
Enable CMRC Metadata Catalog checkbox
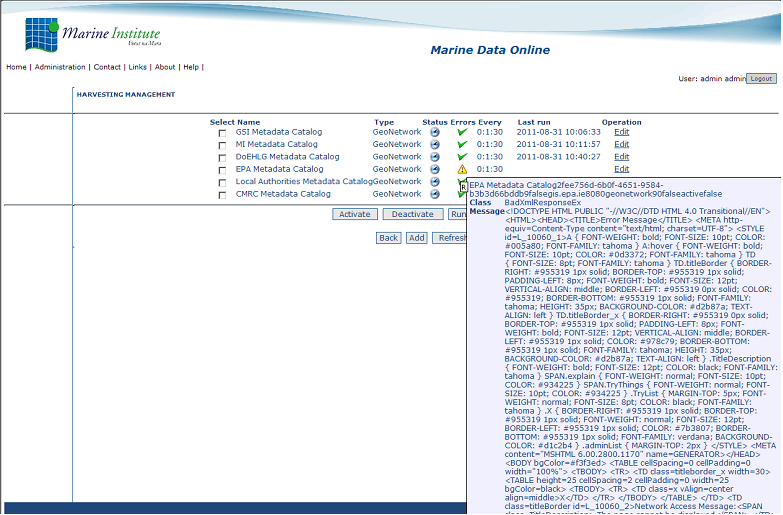pos(222,195)
